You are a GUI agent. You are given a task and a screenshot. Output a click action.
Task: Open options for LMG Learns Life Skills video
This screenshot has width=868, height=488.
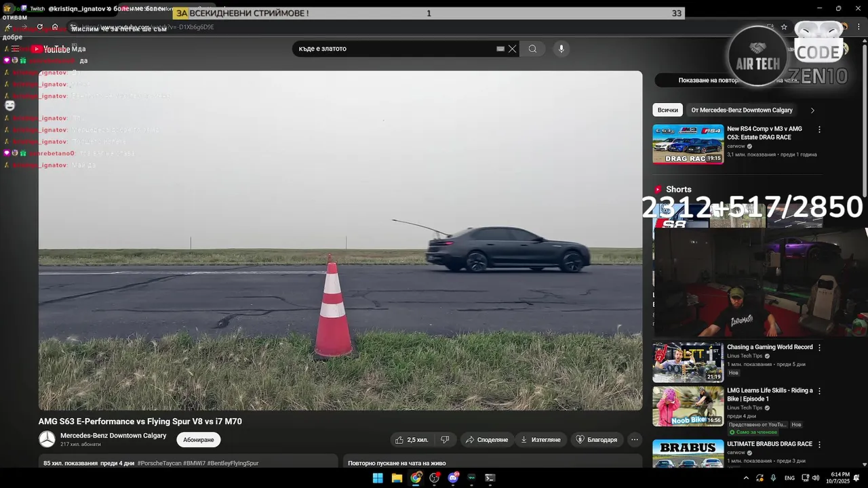tap(819, 391)
